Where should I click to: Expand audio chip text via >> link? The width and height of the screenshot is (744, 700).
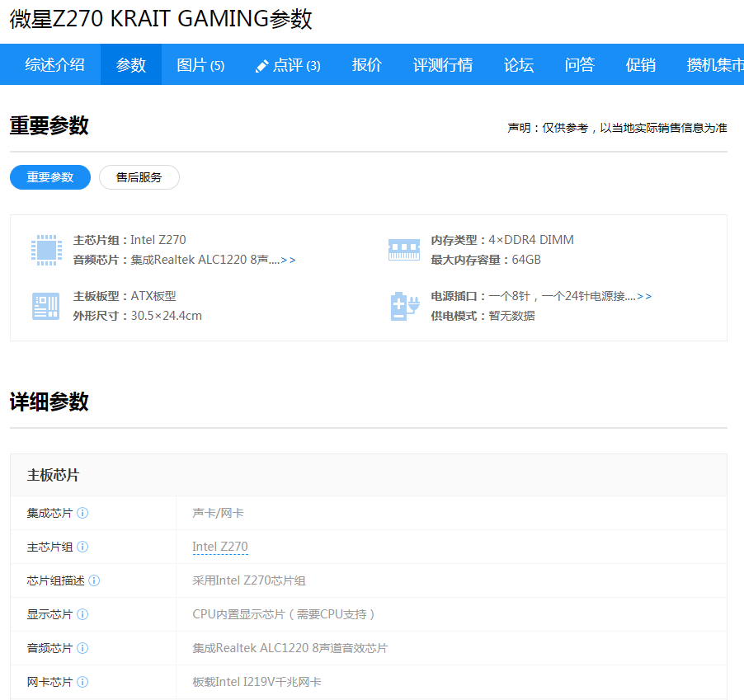[289, 260]
